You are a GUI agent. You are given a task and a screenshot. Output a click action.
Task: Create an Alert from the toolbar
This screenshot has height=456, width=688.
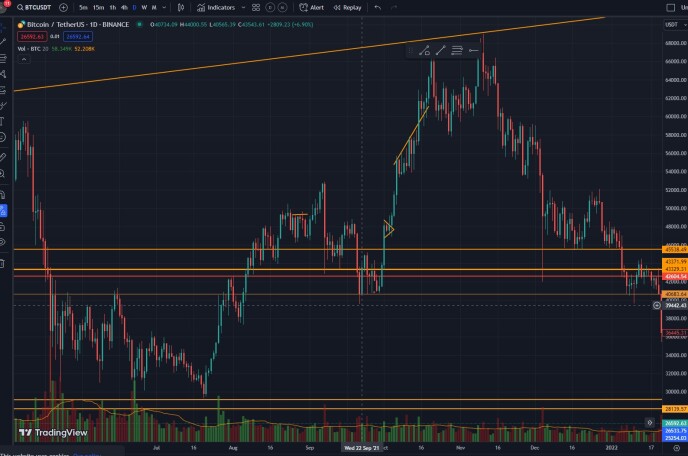(x=311, y=7)
